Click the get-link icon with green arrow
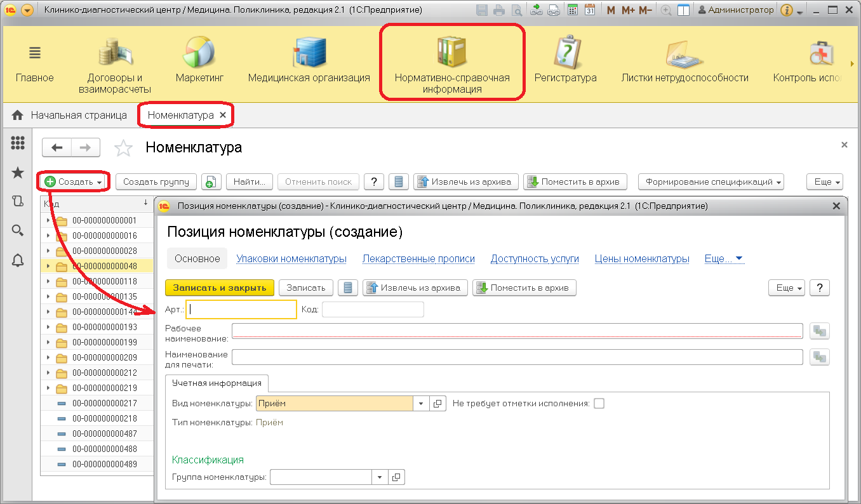The image size is (861, 504). (536, 10)
